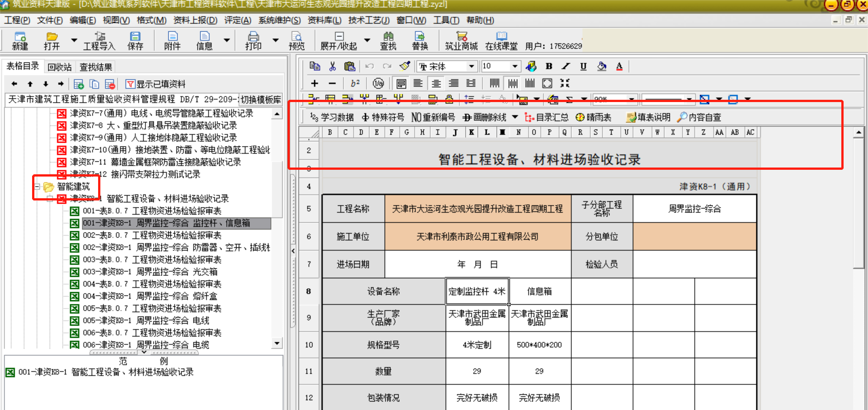Open the 编辑(E) menu
Screen dimensions: 868x410
[x=83, y=20]
